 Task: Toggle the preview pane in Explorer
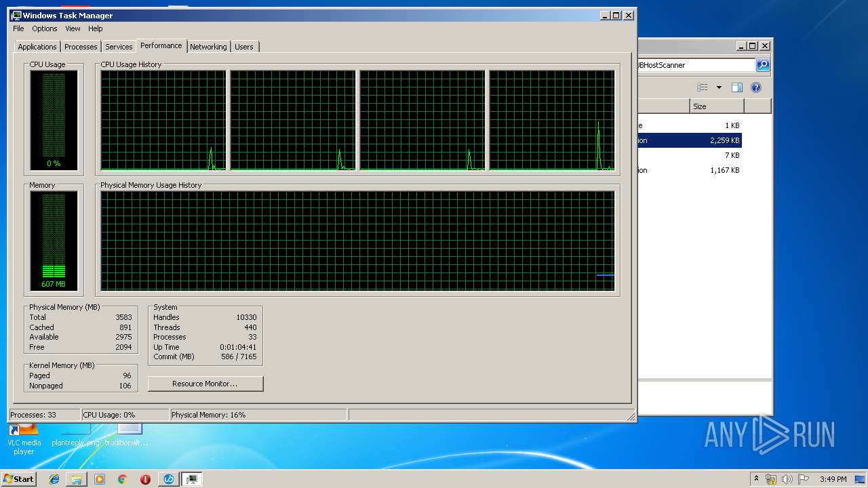coord(737,87)
